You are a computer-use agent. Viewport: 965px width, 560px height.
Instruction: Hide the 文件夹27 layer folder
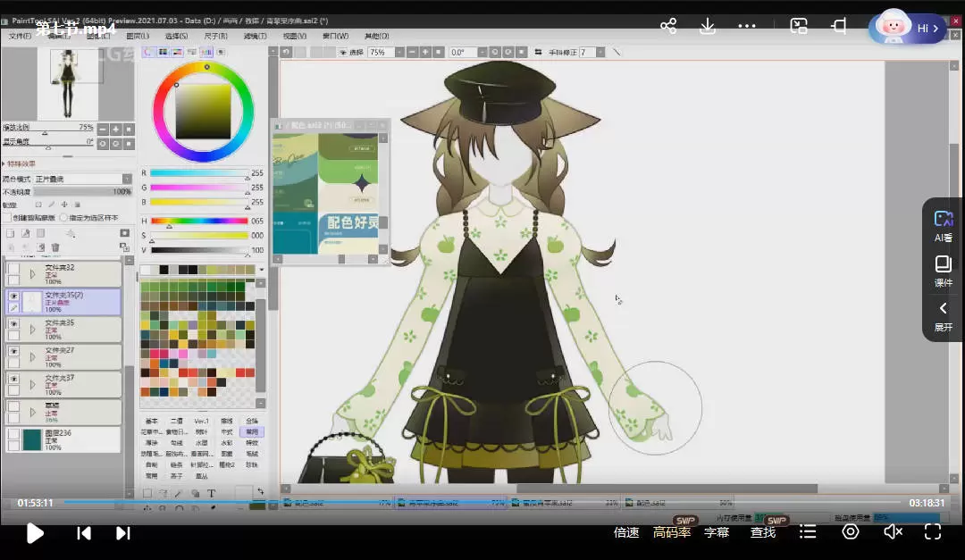coord(13,351)
